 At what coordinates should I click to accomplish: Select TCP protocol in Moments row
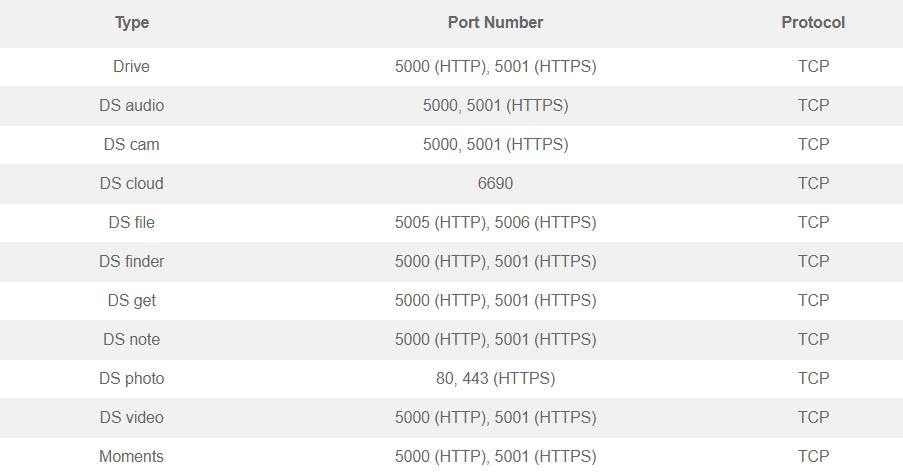813,456
